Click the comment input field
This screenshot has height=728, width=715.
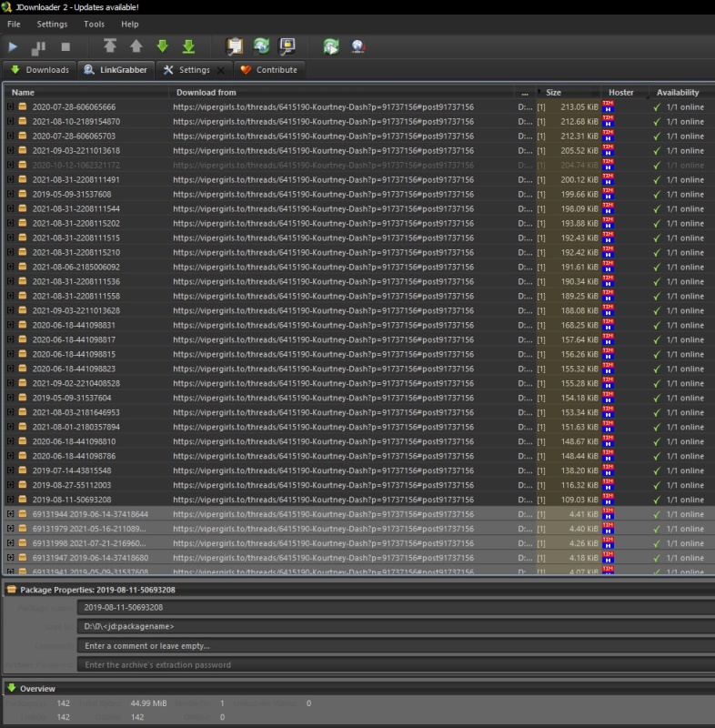pyautogui.click(x=397, y=646)
